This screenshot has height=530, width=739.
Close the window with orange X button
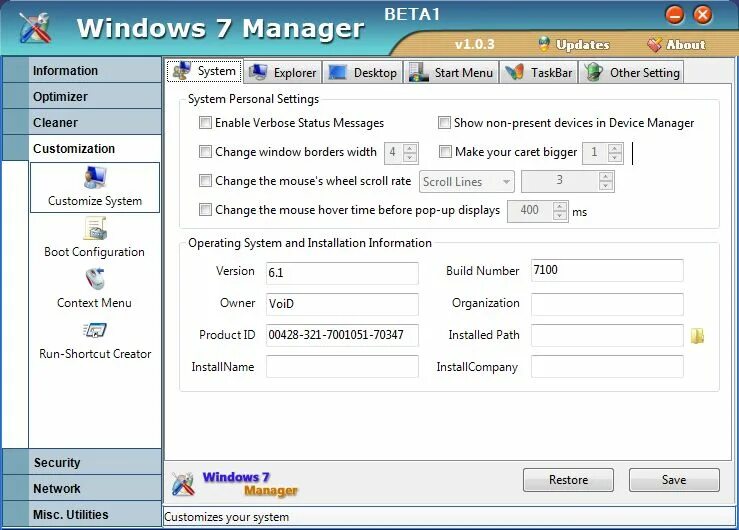[703, 15]
